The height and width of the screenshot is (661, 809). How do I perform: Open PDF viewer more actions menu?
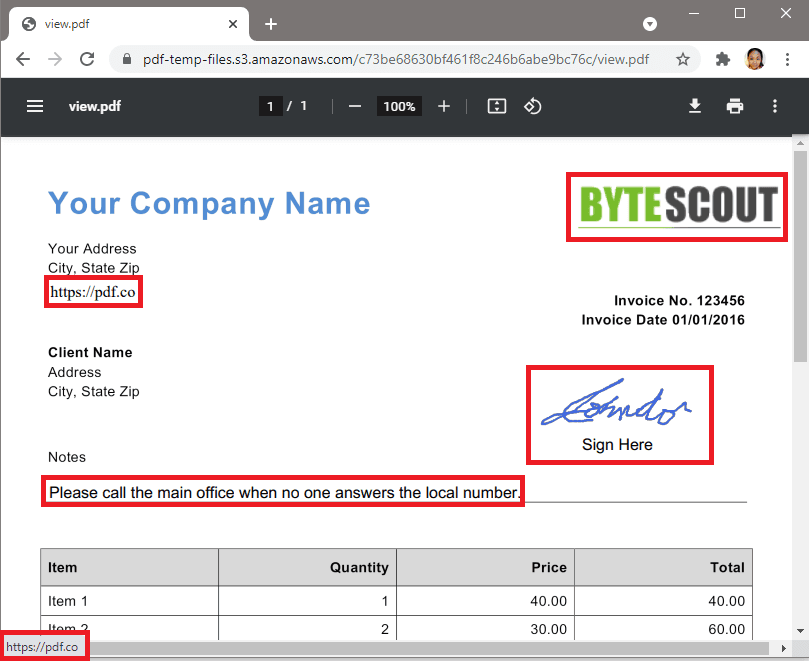775,106
